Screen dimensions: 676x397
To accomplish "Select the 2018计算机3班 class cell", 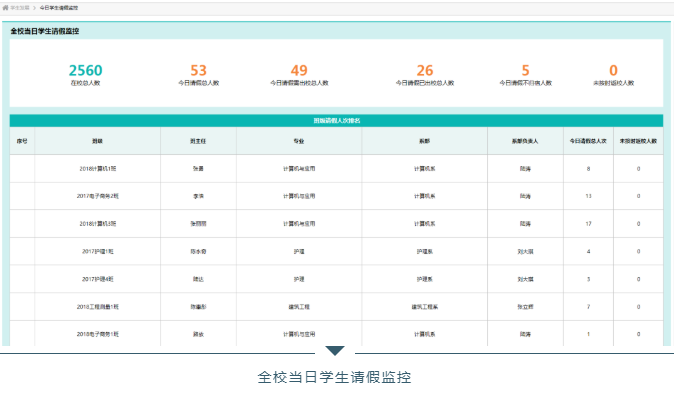I will click(x=97, y=224).
